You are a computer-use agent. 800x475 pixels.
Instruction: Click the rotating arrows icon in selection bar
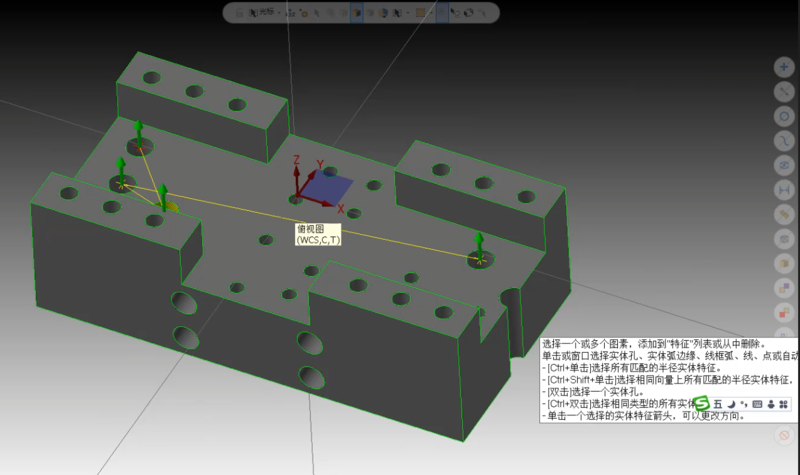[x=469, y=13]
